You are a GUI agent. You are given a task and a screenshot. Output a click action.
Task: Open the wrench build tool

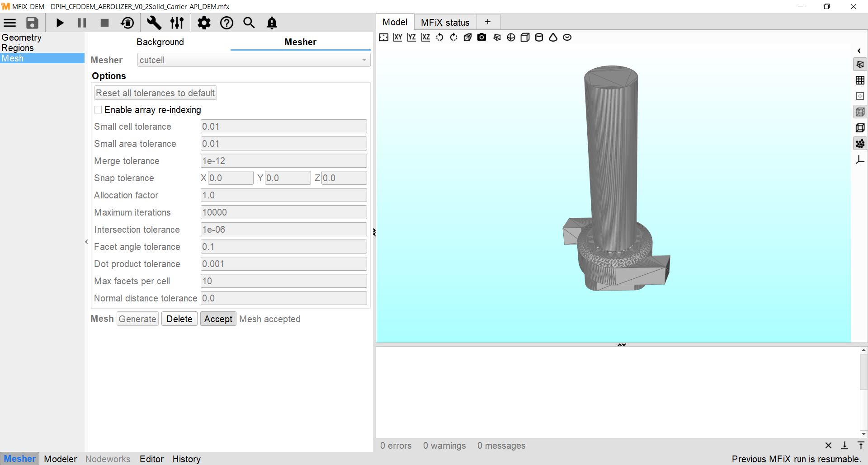coord(154,23)
